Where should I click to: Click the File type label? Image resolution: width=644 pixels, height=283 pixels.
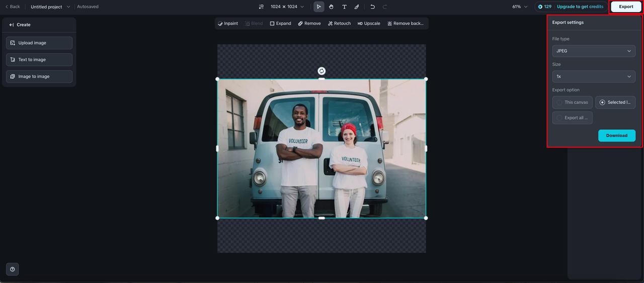[x=561, y=39]
